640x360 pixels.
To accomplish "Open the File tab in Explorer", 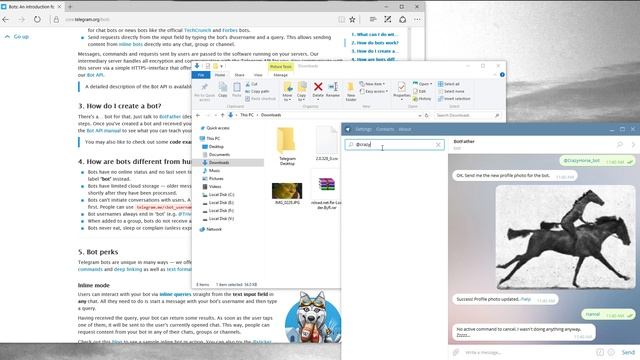I will coord(201,75).
